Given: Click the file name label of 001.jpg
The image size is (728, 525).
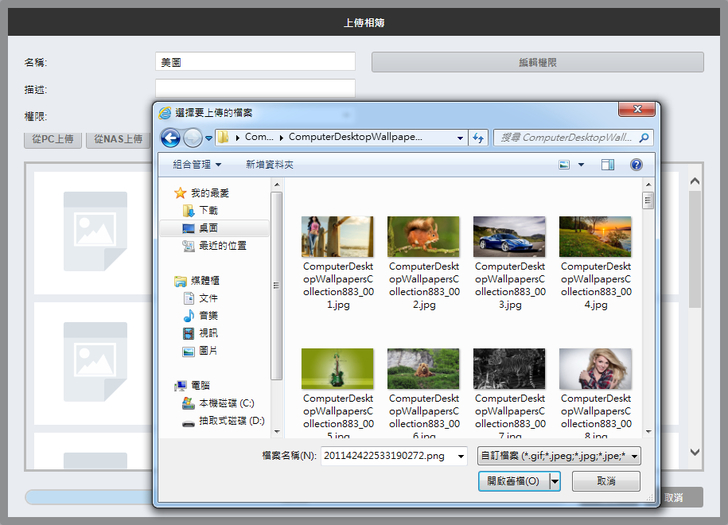Looking at the screenshot, I should [x=338, y=285].
